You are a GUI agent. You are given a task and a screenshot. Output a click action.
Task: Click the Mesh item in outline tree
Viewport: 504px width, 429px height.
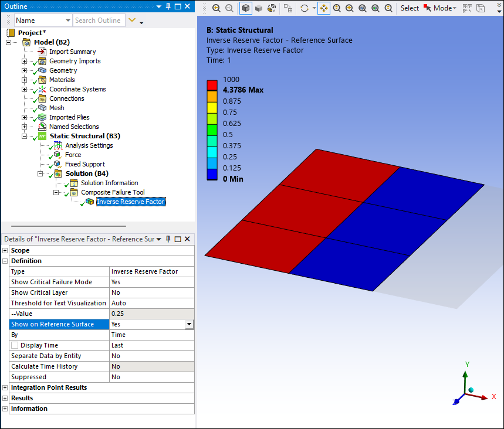(x=56, y=108)
